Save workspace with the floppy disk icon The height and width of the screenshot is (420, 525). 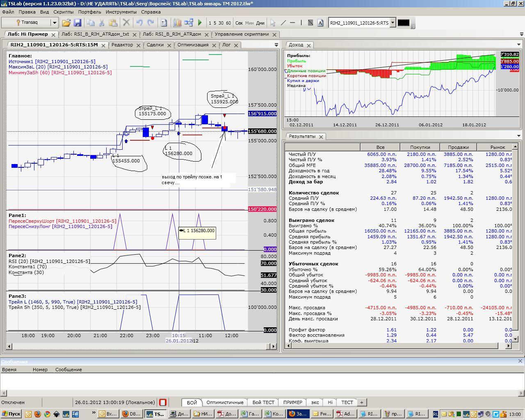coord(77,23)
